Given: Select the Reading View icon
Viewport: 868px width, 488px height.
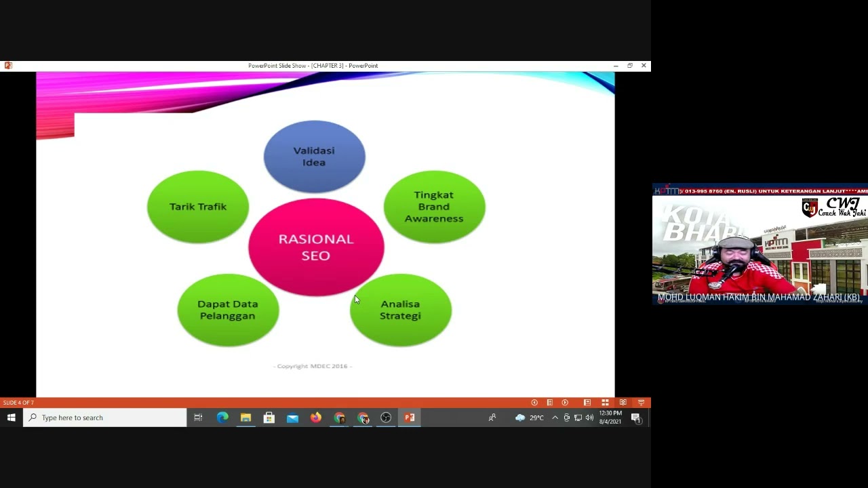Looking at the screenshot, I should coord(623,403).
